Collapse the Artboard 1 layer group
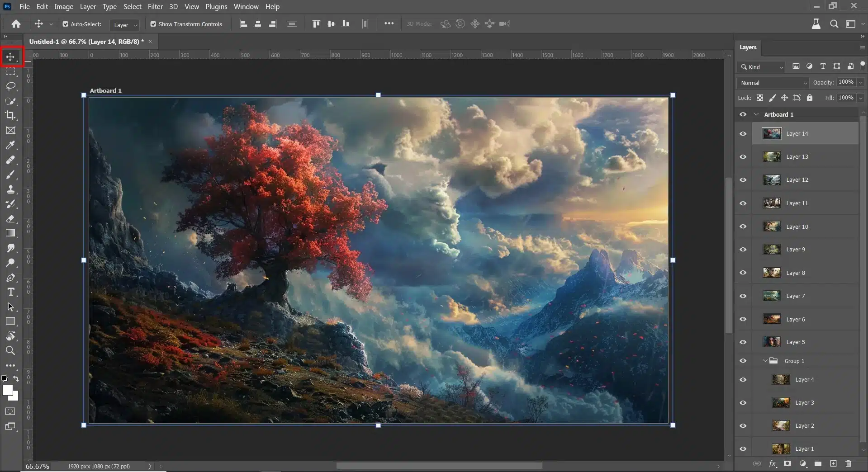This screenshot has width=868, height=472. 756,114
